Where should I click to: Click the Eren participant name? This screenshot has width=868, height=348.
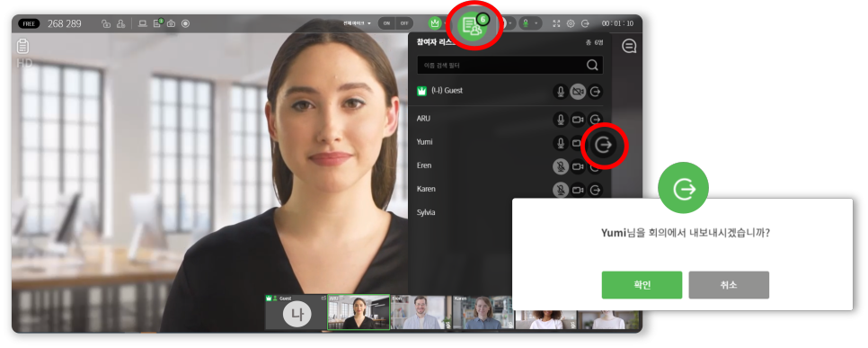[424, 165]
